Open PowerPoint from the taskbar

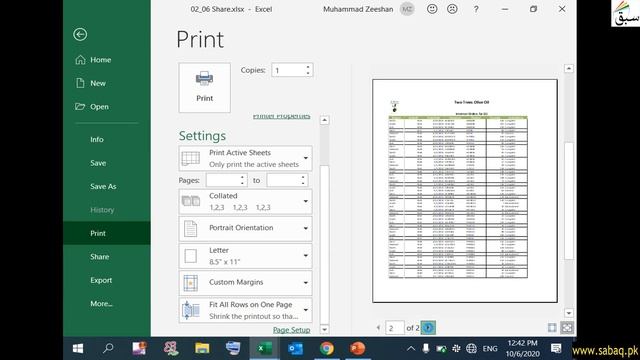[x=358, y=348]
